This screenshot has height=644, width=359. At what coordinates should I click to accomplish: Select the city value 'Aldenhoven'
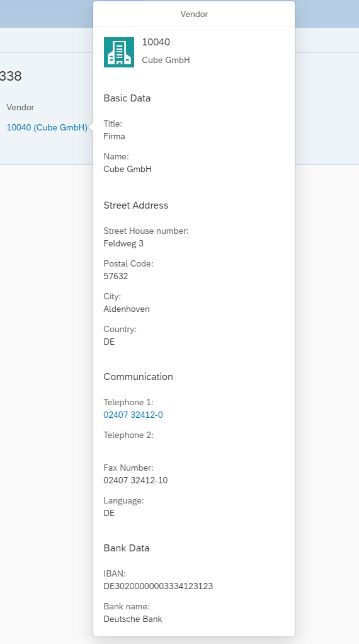point(127,309)
